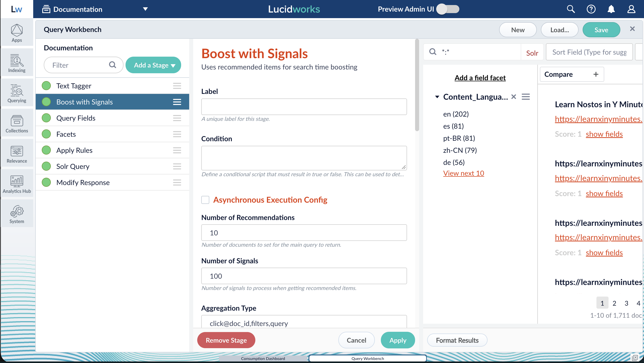
Task: Switch to the Query Workbench bottom tab
Action: click(368, 358)
